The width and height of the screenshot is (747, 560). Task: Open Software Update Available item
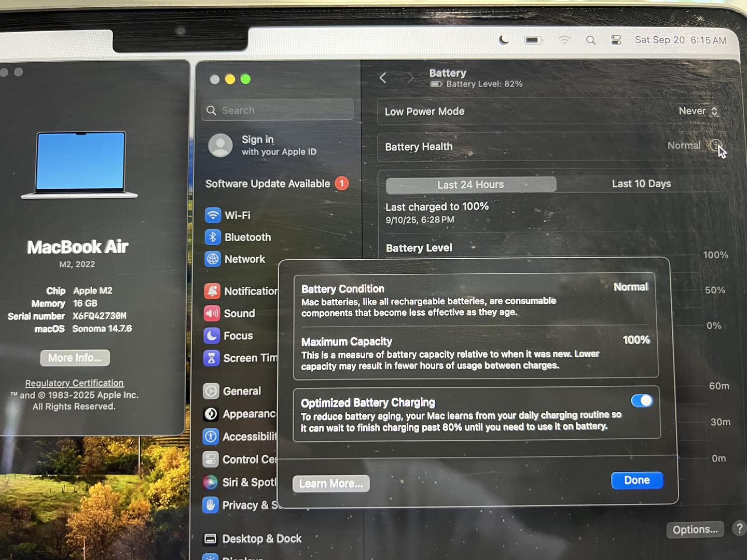point(277,184)
